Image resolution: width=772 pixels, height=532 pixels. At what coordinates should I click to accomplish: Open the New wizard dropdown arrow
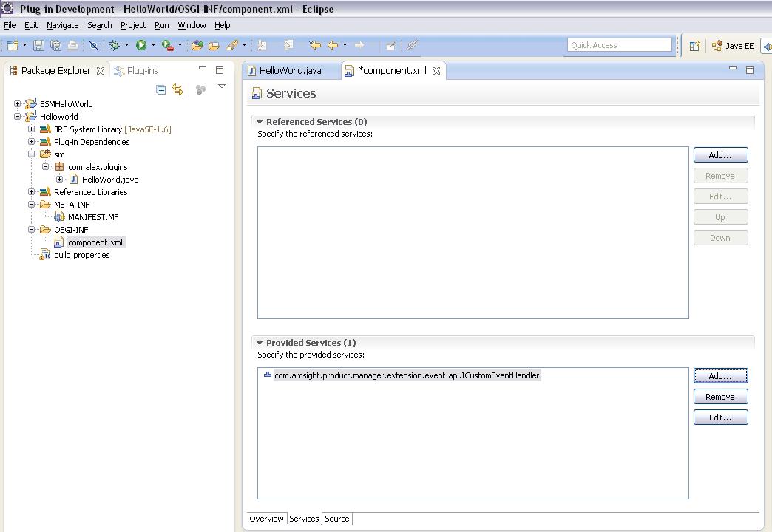tap(24, 45)
